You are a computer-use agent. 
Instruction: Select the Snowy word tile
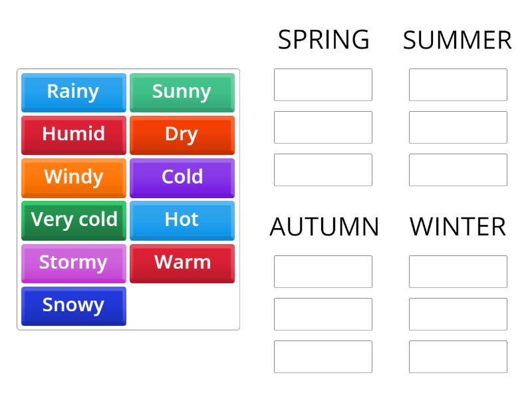[x=73, y=305]
